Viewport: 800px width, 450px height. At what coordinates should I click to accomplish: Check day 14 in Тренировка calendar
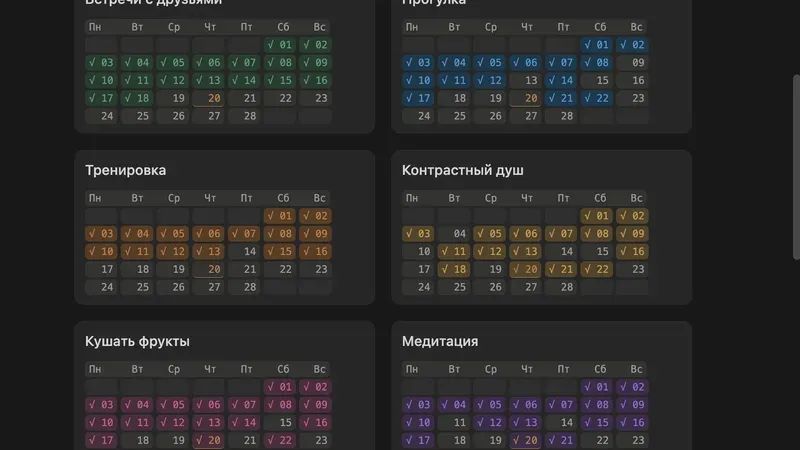(249, 252)
